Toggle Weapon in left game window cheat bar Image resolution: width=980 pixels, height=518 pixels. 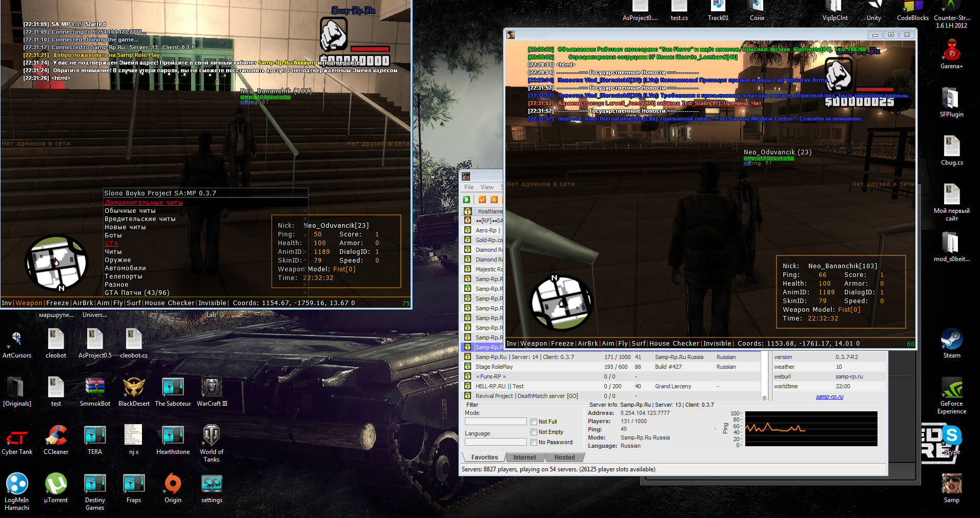click(x=29, y=303)
